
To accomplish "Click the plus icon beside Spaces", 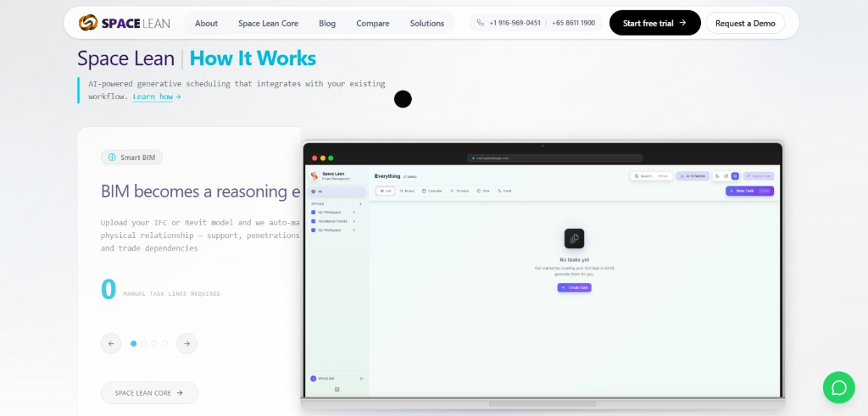I will pyautogui.click(x=360, y=203).
